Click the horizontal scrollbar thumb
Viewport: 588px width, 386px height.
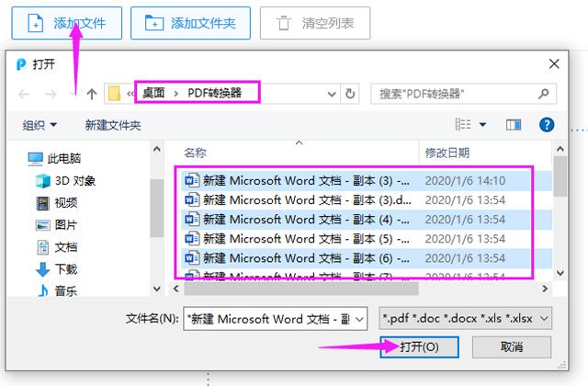point(301,289)
